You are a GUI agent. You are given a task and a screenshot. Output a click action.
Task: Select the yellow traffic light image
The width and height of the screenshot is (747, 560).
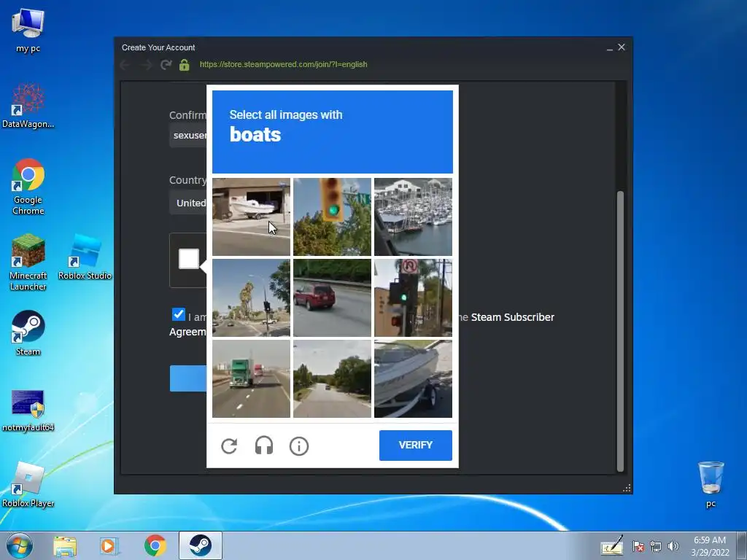coord(332,217)
